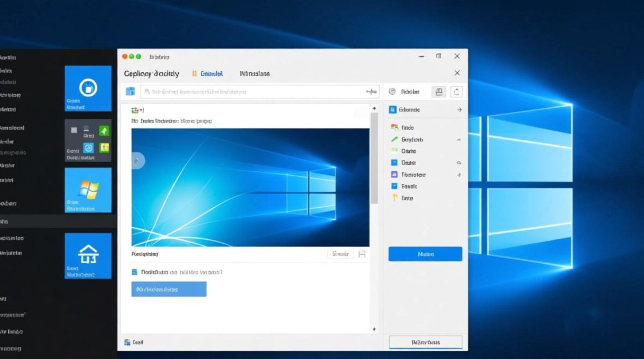Click the colorful icon at the window's bottom-left corner

[127, 342]
